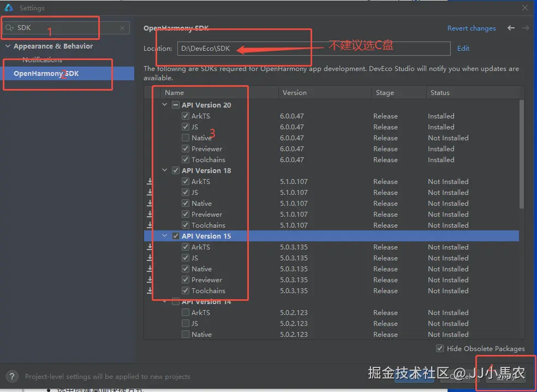The width and height of the screenshot is (537, 392).
Task: Uncheck Previewer under API Version 15
Action: point(186,280)
